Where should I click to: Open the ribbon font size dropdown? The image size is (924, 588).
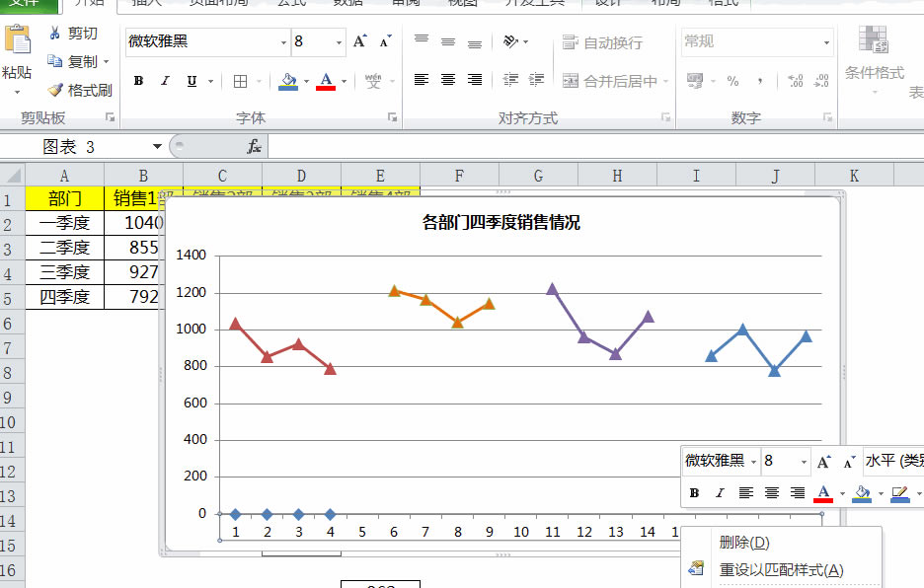pos(339,42)
